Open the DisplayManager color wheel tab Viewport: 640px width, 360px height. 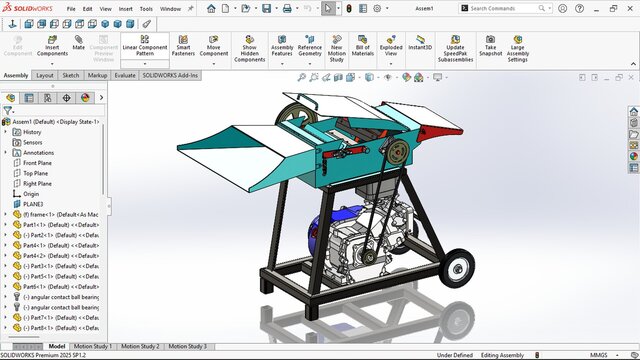click(85, 98)
